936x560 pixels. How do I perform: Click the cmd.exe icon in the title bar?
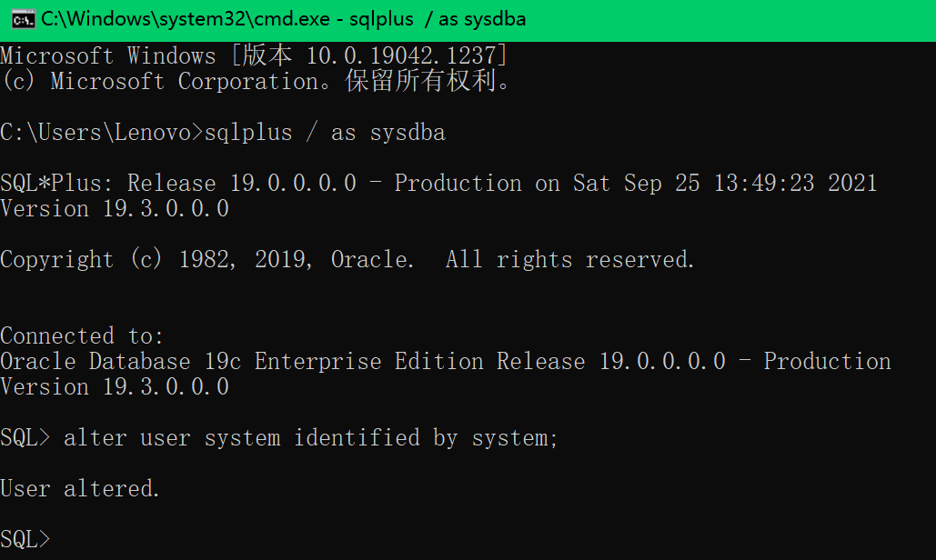click(x=23, y=19)
